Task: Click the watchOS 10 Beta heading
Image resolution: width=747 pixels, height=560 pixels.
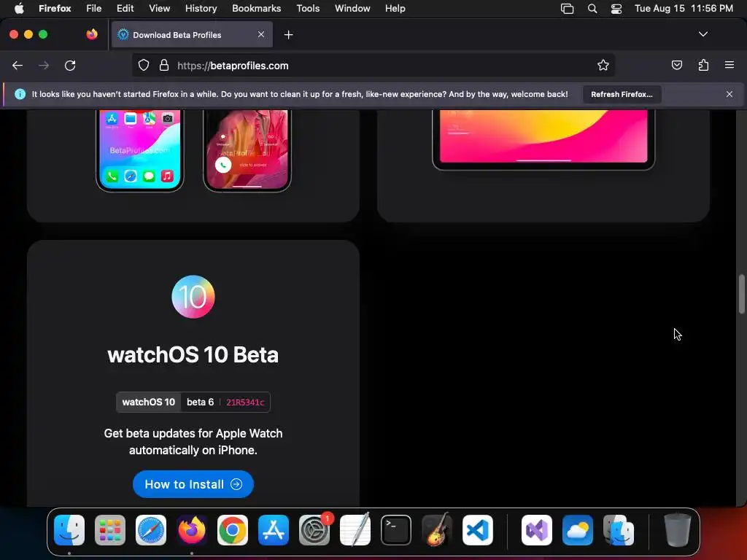Action: pos(193,355)
